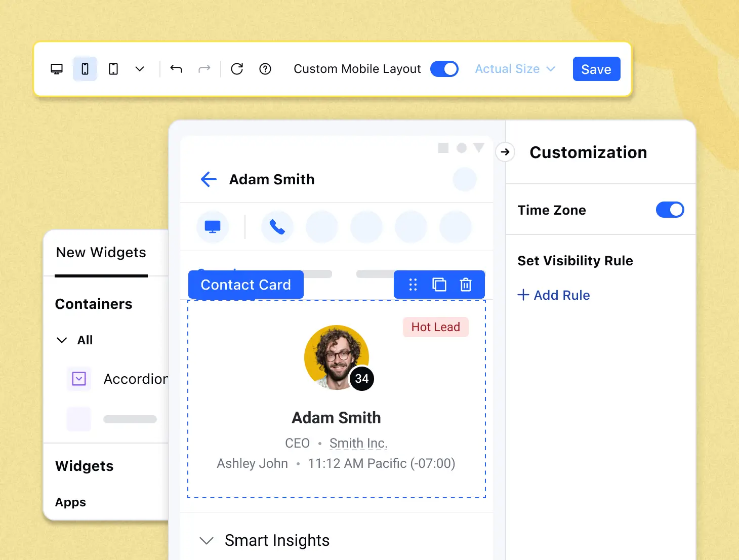739x560 pixels.
Task: Collapse the Customization panel with arrow
Action: (505, 152)
